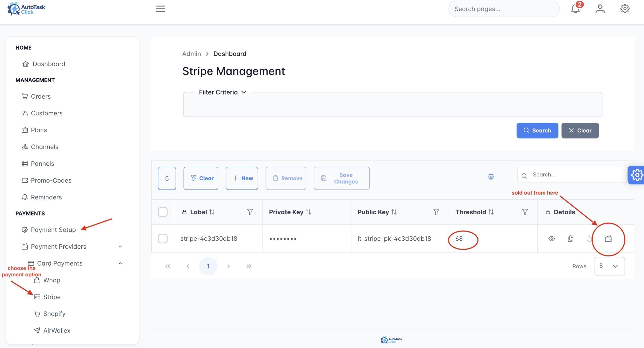The width and height of the screenshot is (644, 348).
Task: Open Plans in sidebar
Action: [x=34, y=130]
